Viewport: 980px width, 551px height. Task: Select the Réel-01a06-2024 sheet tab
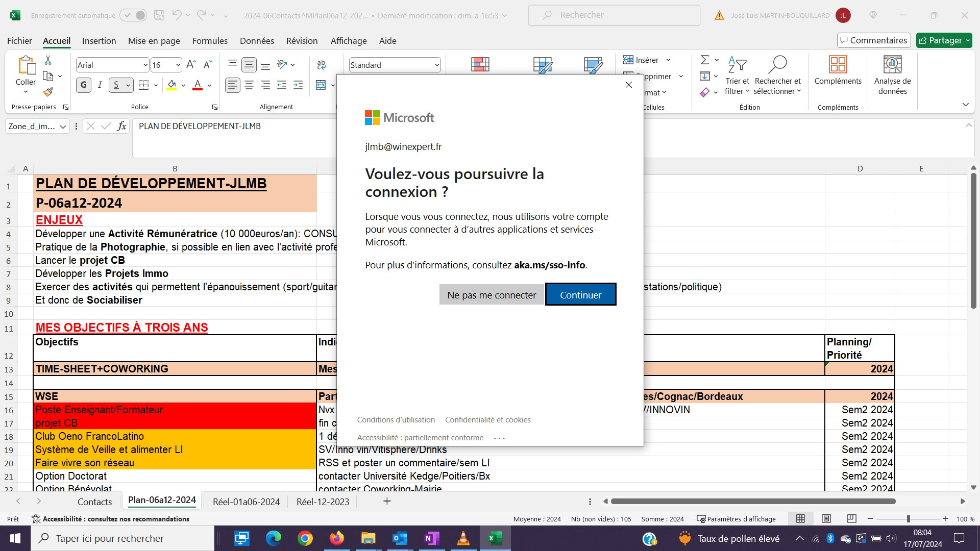(x=246, y=502)
